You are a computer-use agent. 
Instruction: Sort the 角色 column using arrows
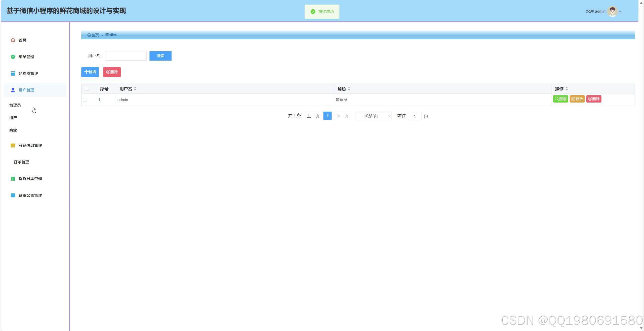(349, 89)
